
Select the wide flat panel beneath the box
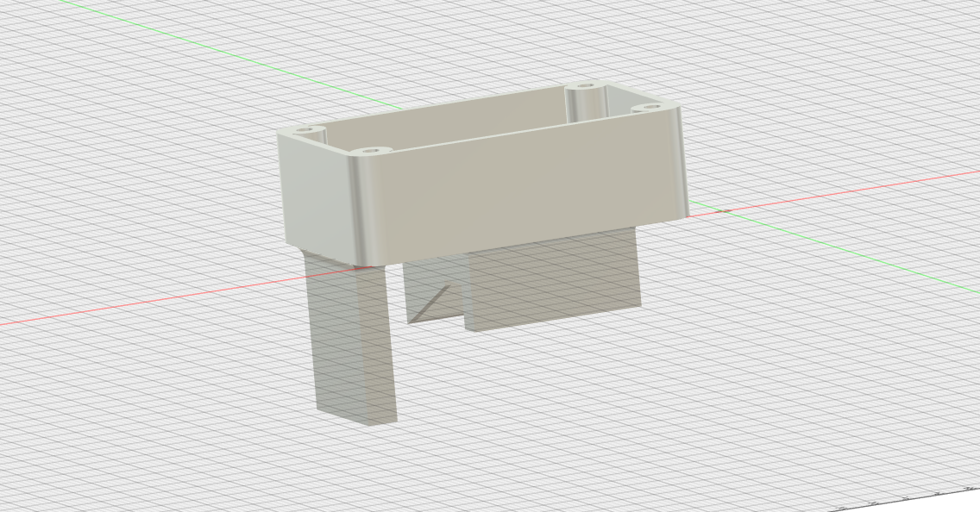click(553, 281)
